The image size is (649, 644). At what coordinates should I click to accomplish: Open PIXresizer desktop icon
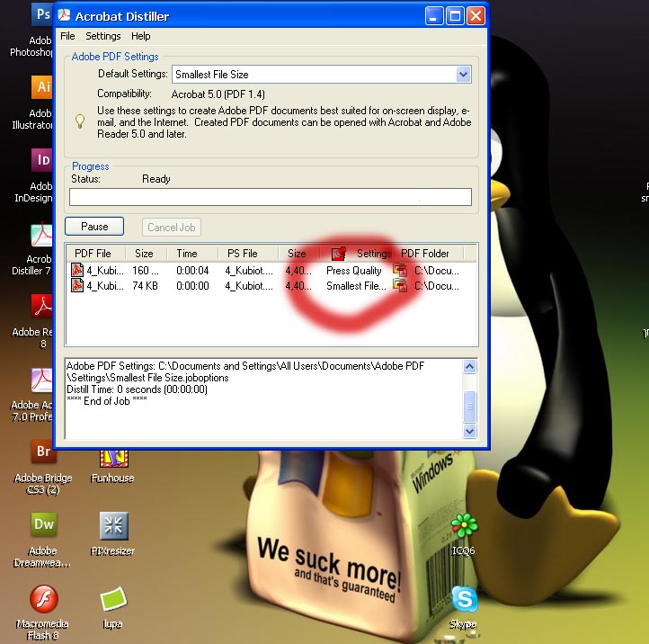click(x=113, y=525)
